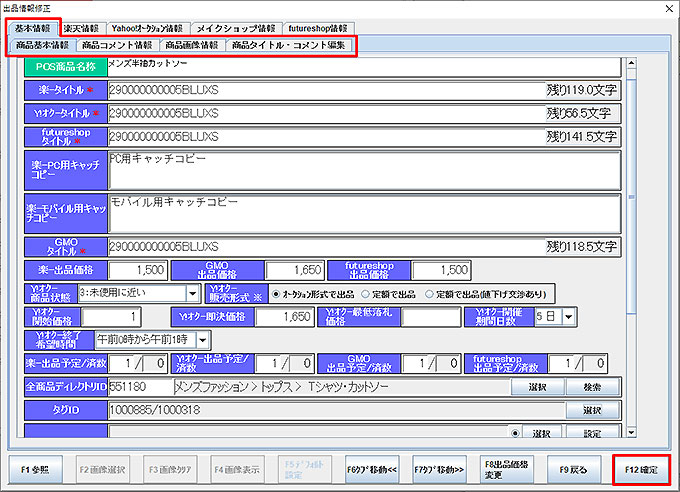The height and width of the screenshot is (492, 680).
Task: Close the 出品情報修正 window
Action: [x=667, y=7]
